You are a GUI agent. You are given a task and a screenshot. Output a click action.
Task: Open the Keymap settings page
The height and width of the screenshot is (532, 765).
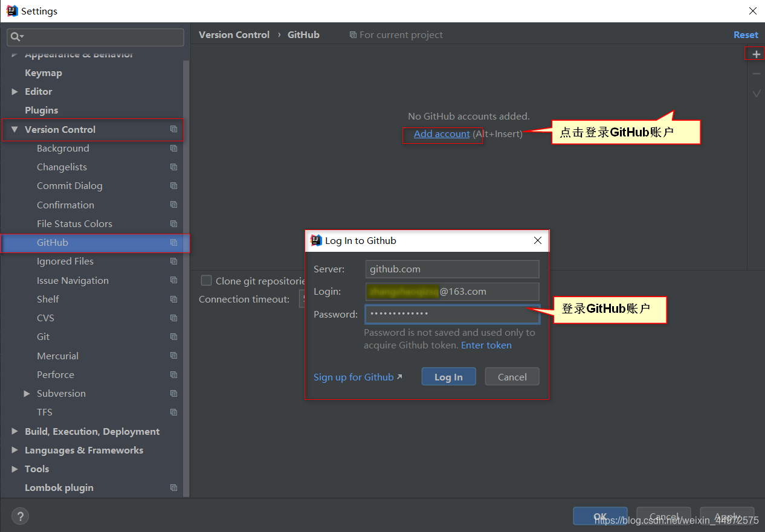44,72
